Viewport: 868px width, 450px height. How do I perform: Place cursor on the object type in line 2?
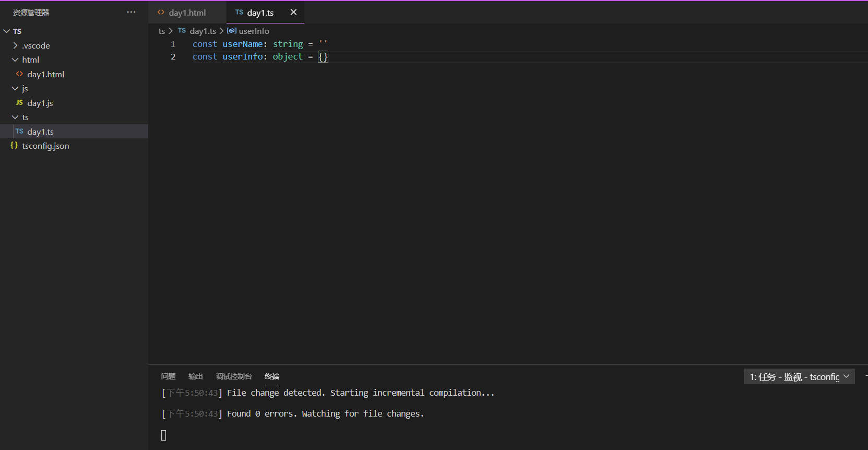(x=288, y=57)
